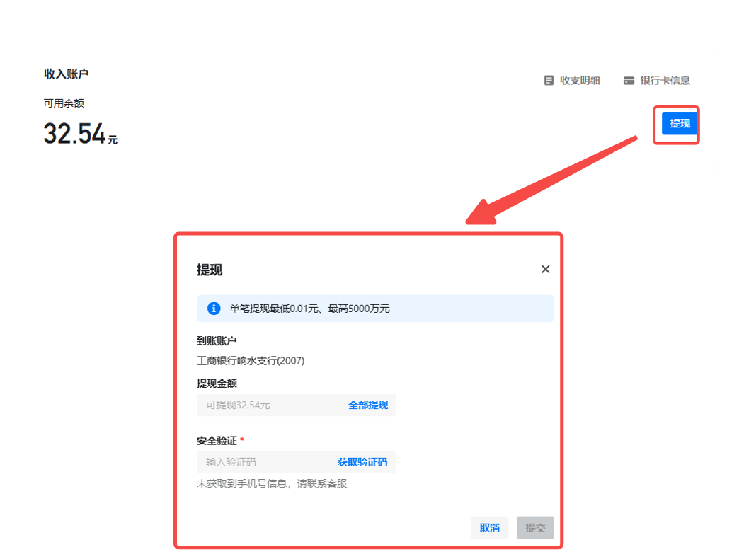This screenshot has height=557, width=756.
Task: Close the 提现 dialog with the X
Action: pyautogui.click(x=545, y=269)
